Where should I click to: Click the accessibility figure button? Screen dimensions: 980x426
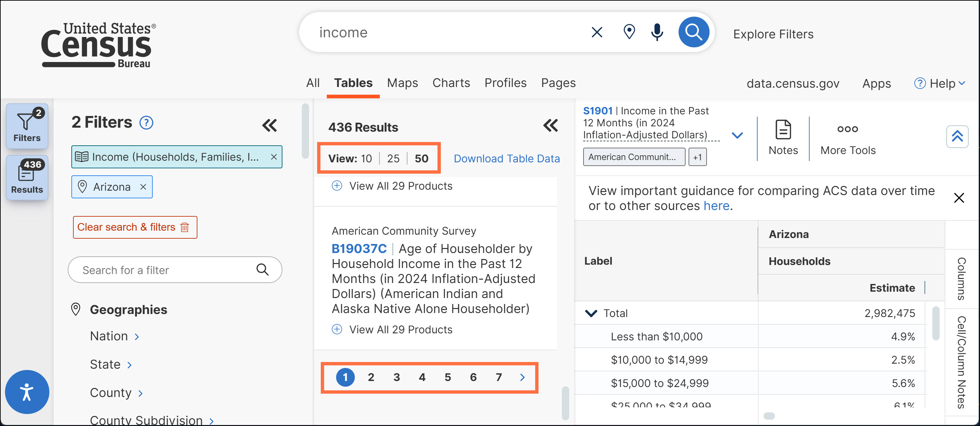point(27,392)
